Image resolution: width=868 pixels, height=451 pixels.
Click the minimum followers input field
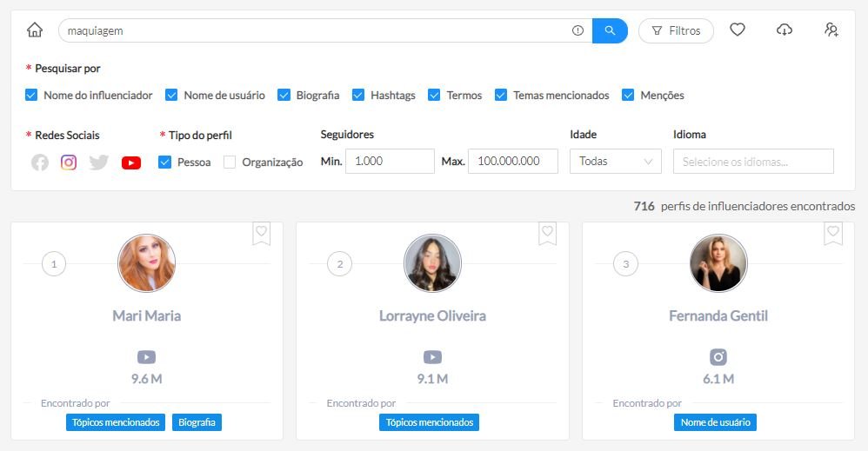[x=390, y=162]
